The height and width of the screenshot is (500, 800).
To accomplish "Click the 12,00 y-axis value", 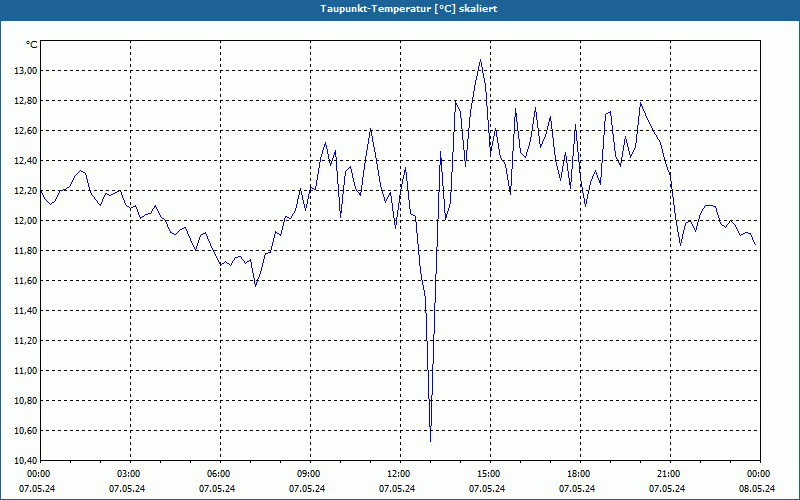I will pos(26,221).
